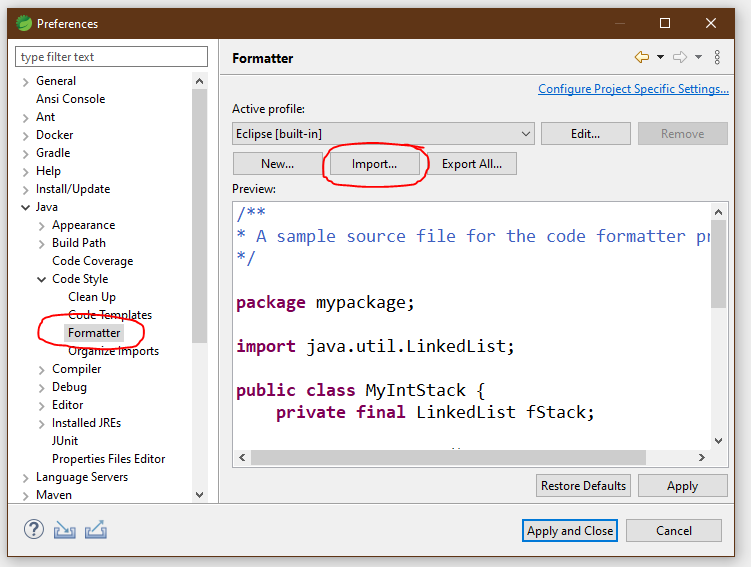The image size is (751, 567).
Task: Open the forward history dropdown arrow
Action: [x=699, y=57]
